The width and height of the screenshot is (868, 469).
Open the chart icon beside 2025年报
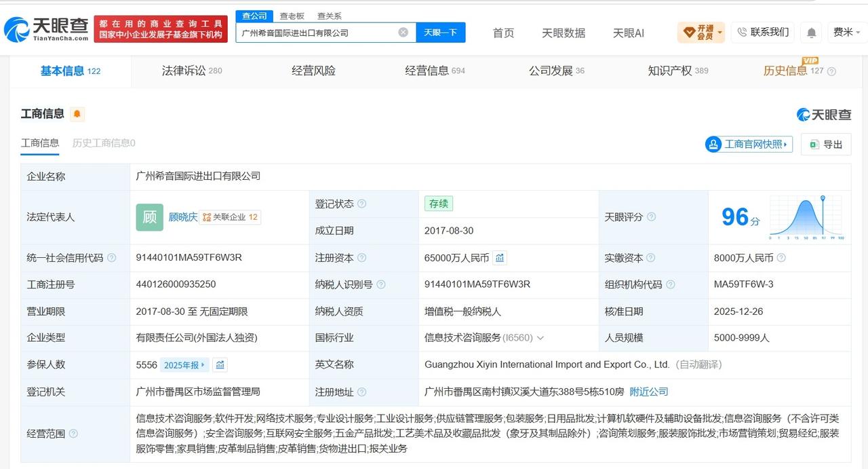[220, 364]
